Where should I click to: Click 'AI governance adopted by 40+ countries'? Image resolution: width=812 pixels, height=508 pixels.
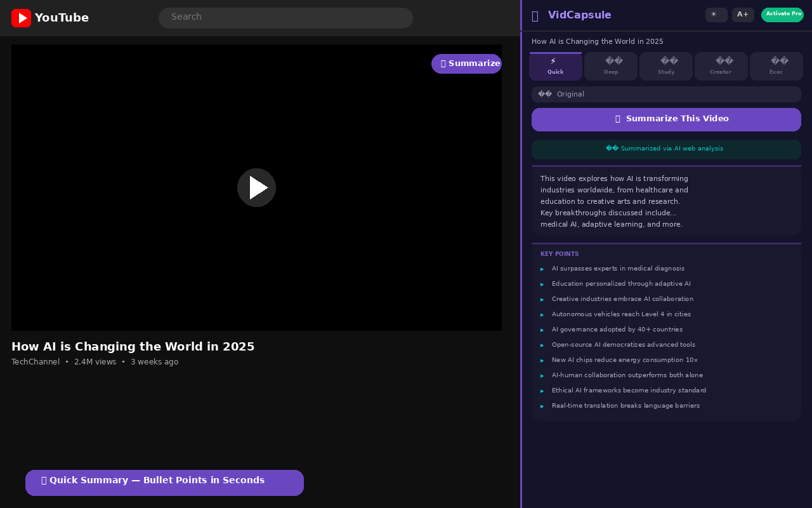(617, 330)
